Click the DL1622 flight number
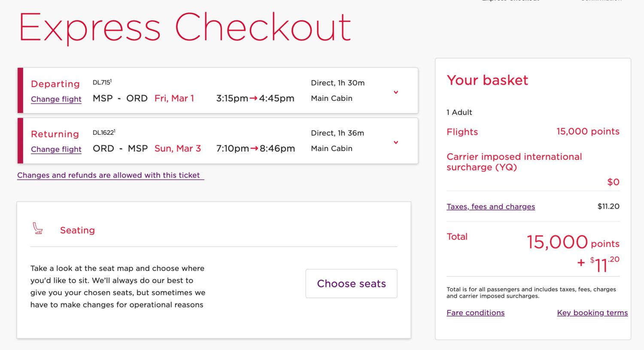 [x=103, y=132]
